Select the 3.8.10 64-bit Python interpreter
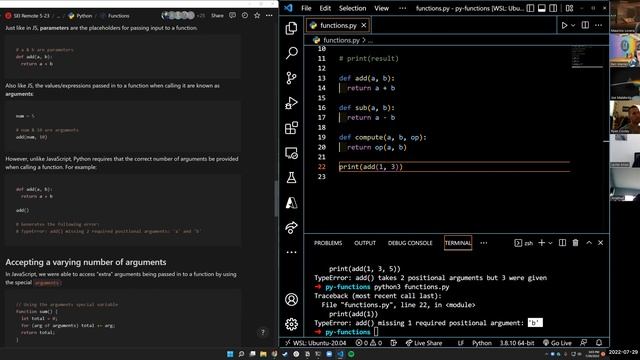640x360 pixels. 517,343
